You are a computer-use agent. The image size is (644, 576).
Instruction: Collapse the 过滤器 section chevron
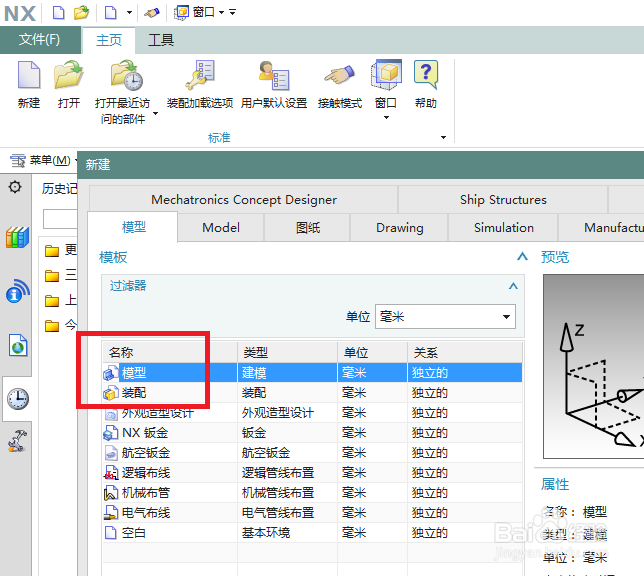513,286
